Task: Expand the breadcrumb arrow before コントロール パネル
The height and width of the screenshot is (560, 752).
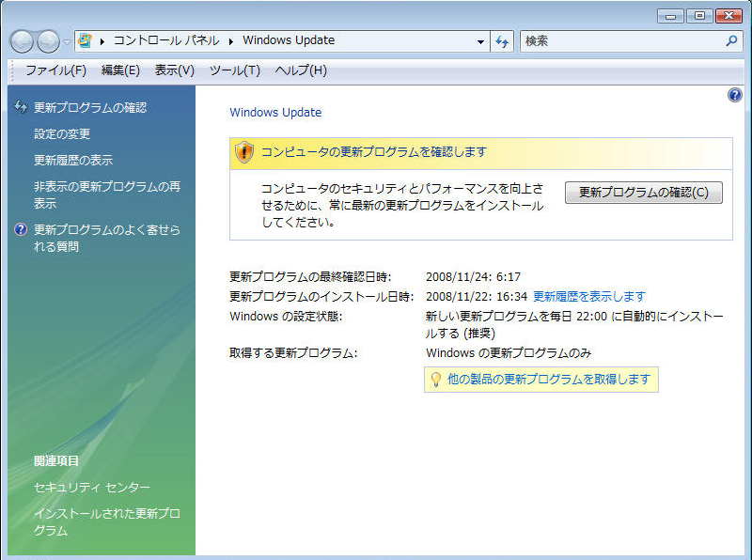Action: click(102, 41)
